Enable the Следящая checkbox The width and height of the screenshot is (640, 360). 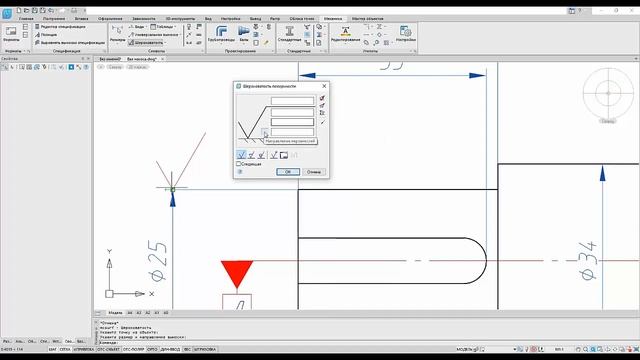[239, 164]
